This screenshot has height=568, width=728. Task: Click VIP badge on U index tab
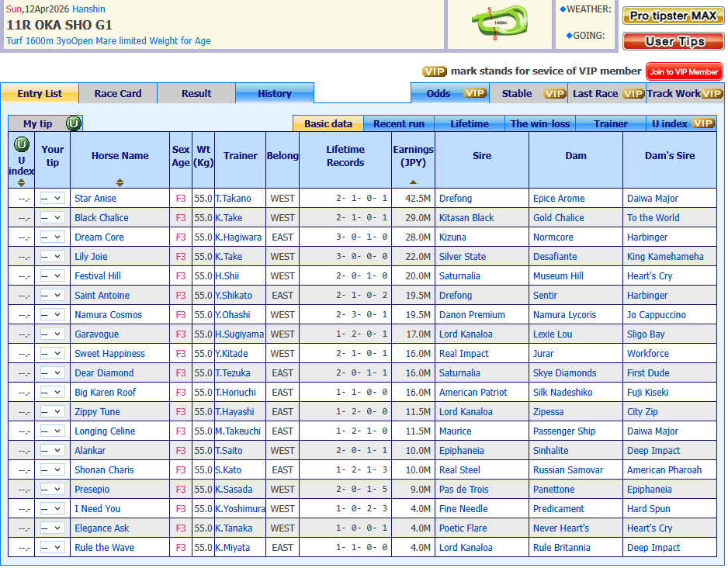(703, 123)
